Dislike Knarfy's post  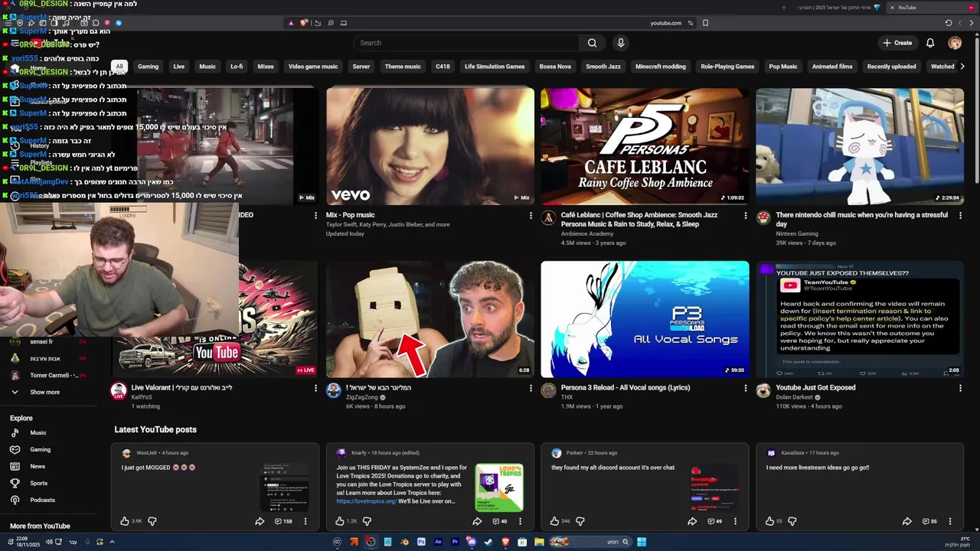coord(367,521)
